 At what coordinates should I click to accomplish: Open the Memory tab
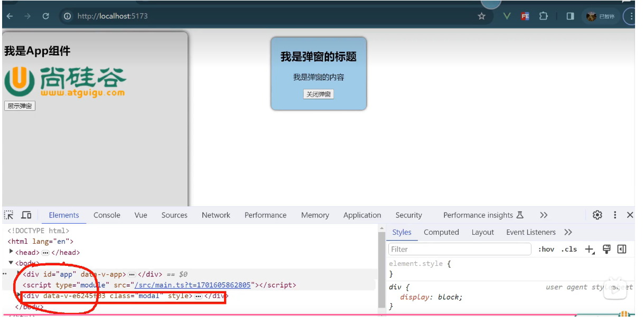tap(315, 215)
